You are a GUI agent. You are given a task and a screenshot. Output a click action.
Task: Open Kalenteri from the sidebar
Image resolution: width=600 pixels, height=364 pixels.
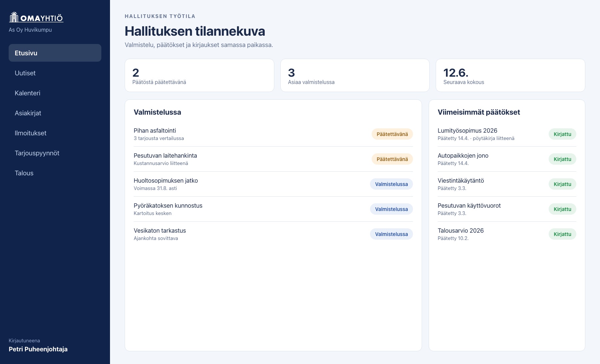(x=55, y=93)
